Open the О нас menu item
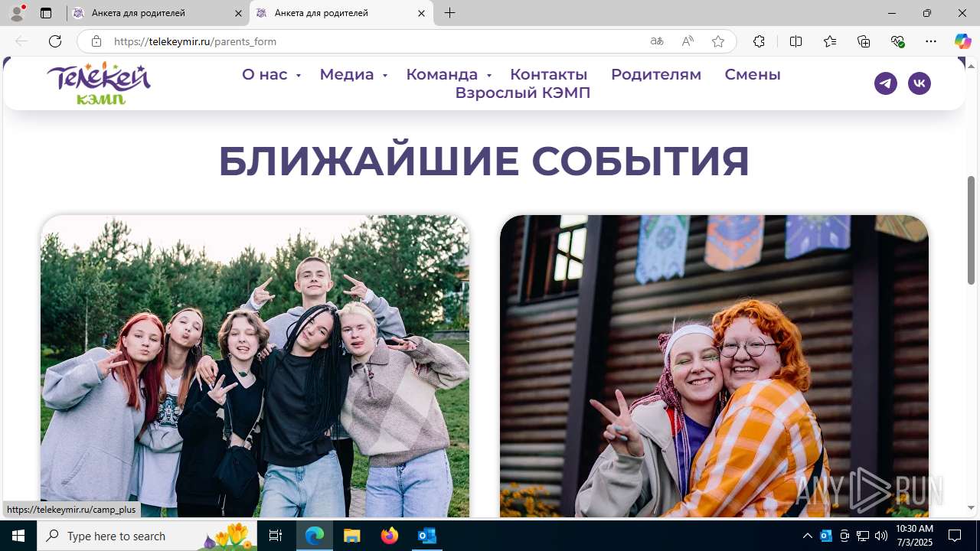980x551 pixels. pos(265,74)
